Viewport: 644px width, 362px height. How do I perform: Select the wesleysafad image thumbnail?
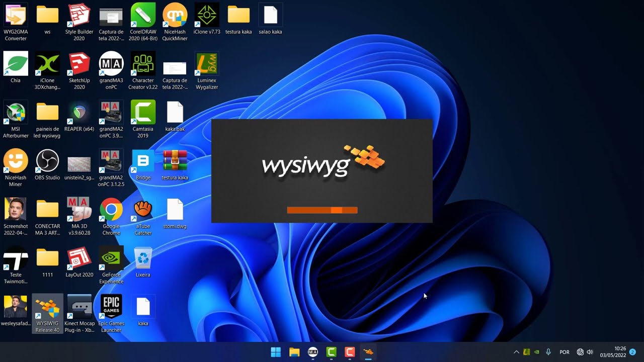pos(16,311)
